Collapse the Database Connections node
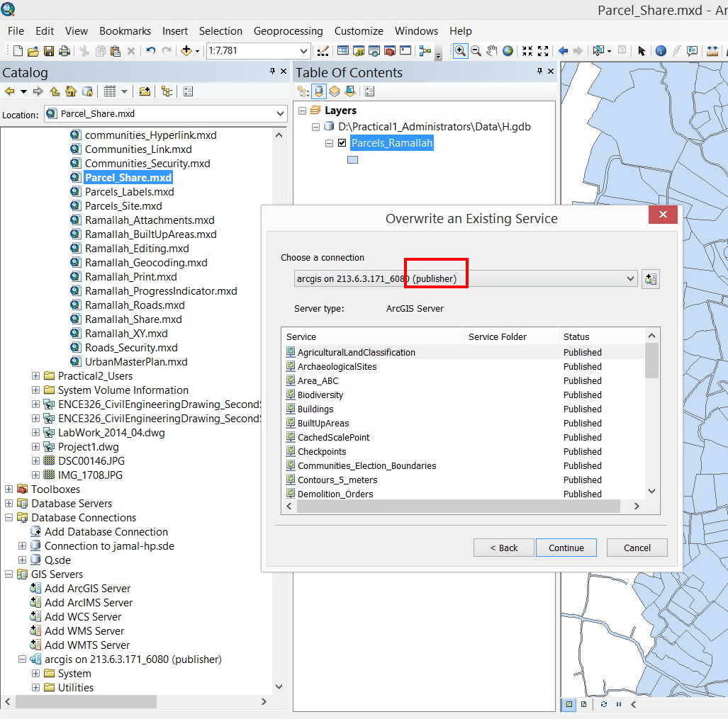 pos(9,517)
